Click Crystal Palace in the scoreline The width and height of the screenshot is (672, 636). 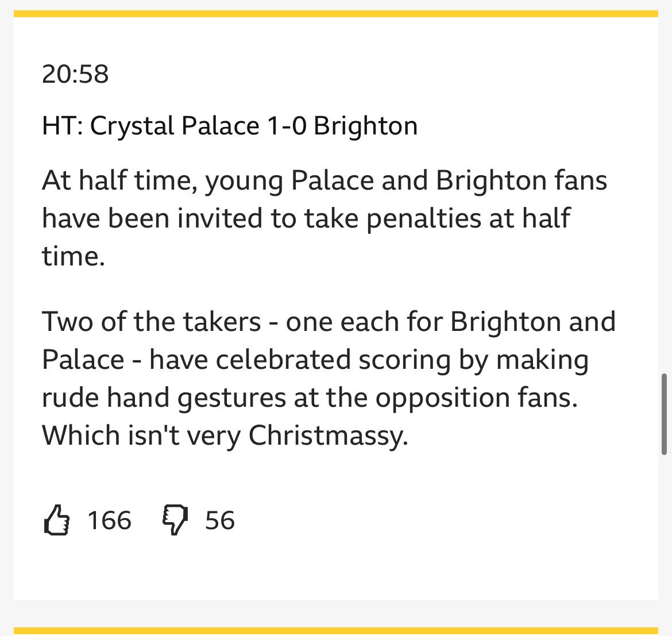pyautogui.click(x=175, y=126)
